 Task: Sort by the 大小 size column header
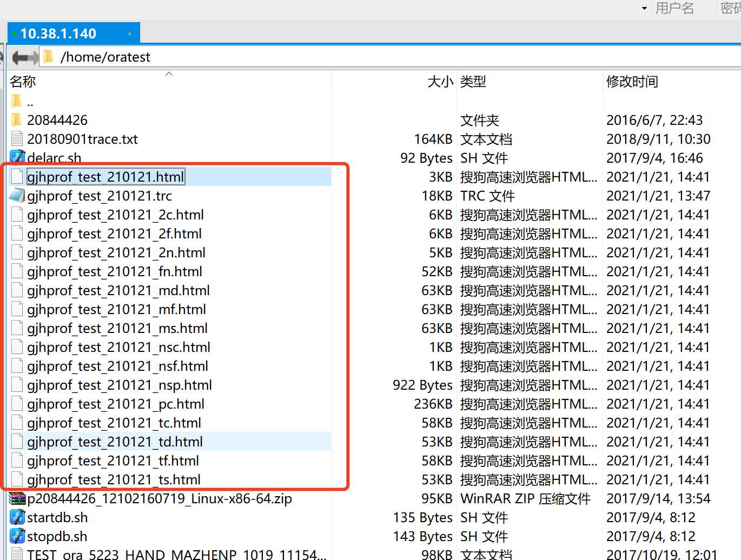[x=440, y=82]
